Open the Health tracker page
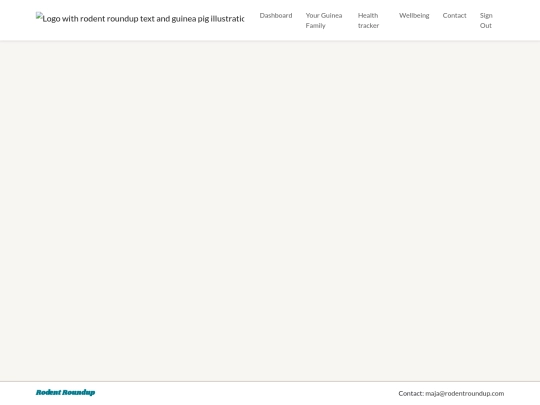540x405 pixels. coord(368,20)
